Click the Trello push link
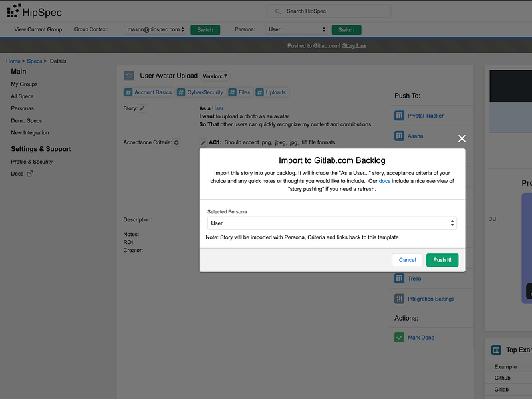The width and height of the screenshot is (532, 399). (x=414, y=279)
